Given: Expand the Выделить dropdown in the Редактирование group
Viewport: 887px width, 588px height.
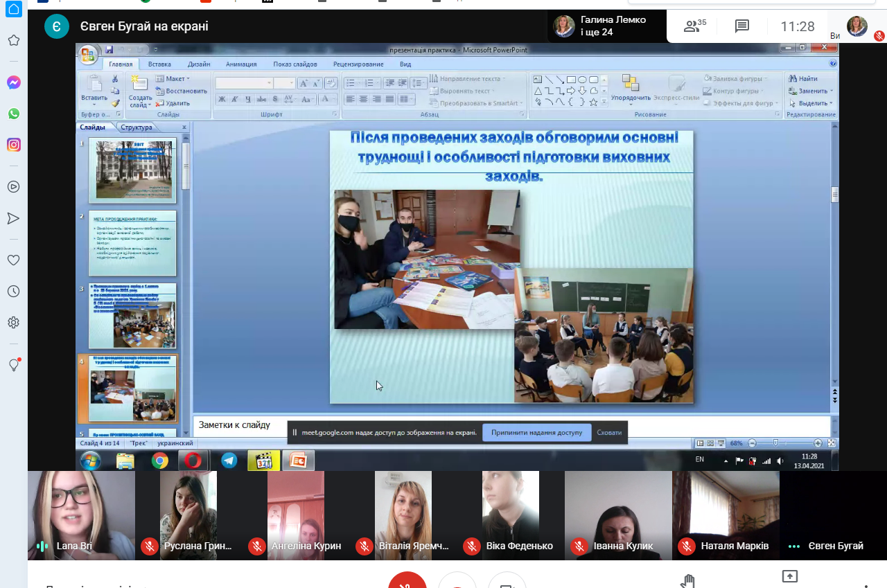Looking at the screenshot, I should tap(812, 103).
